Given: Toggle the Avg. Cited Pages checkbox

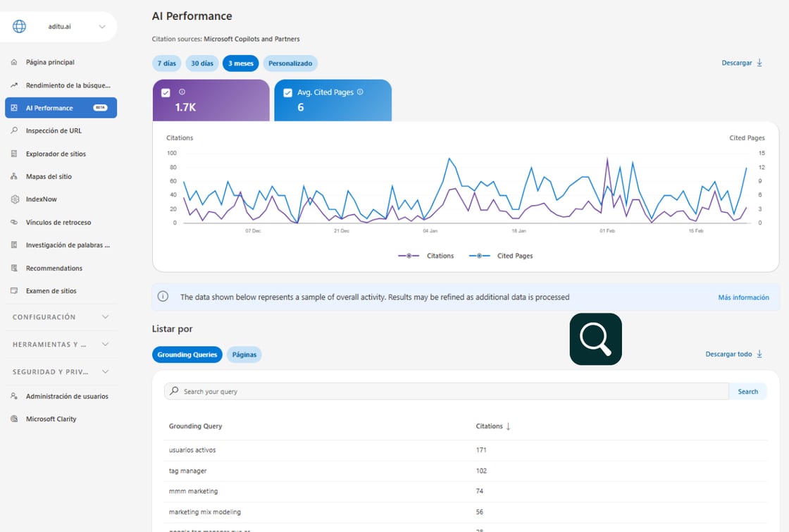Looking at the screenshot, I should point(287,93).
